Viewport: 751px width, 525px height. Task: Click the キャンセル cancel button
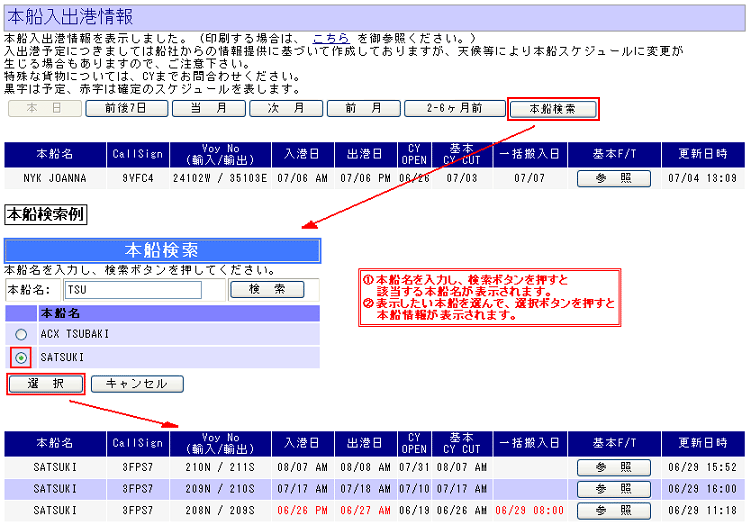click(x=136, y=384)
